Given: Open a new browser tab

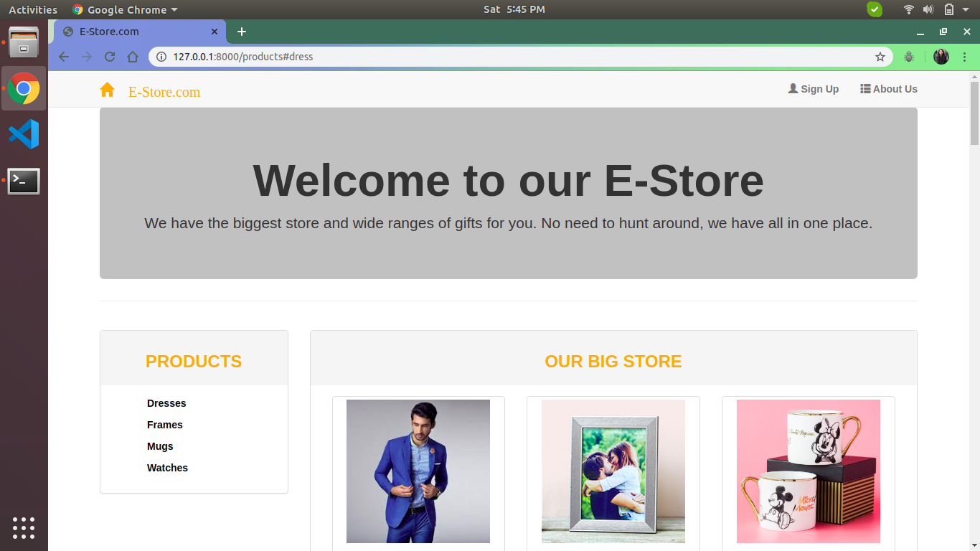Looking at the screenshot, I should tap(242, 32).
